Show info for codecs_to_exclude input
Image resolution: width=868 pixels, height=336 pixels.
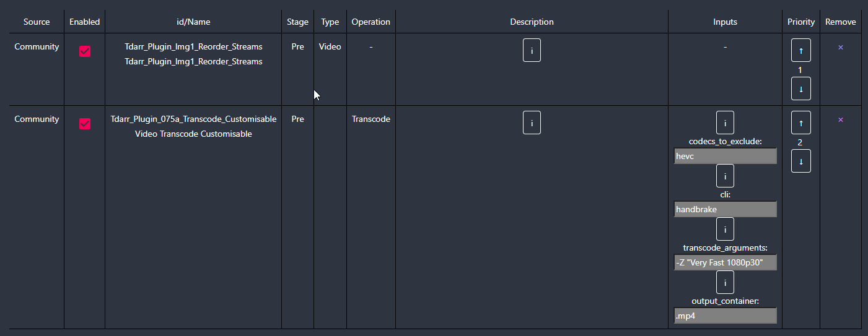725,123
